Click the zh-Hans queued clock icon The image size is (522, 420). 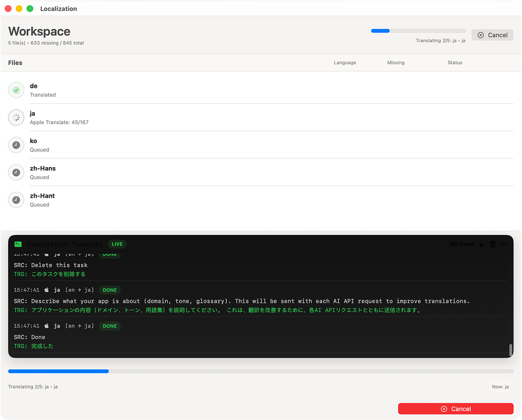pos(16,172)
